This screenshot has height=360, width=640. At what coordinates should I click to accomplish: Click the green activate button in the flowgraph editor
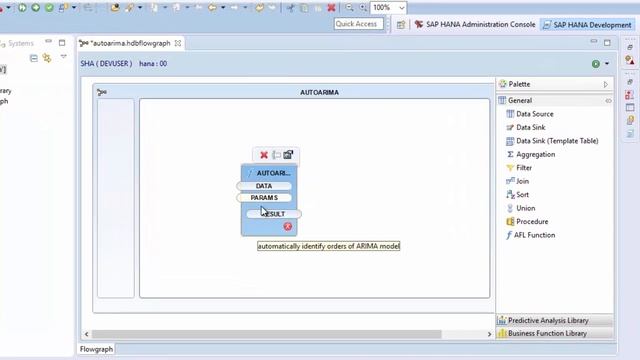(x=596, y=64)
